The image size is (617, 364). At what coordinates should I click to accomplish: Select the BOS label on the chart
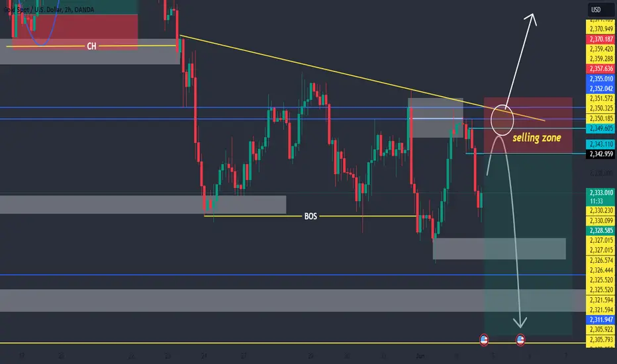click(310, 216)
